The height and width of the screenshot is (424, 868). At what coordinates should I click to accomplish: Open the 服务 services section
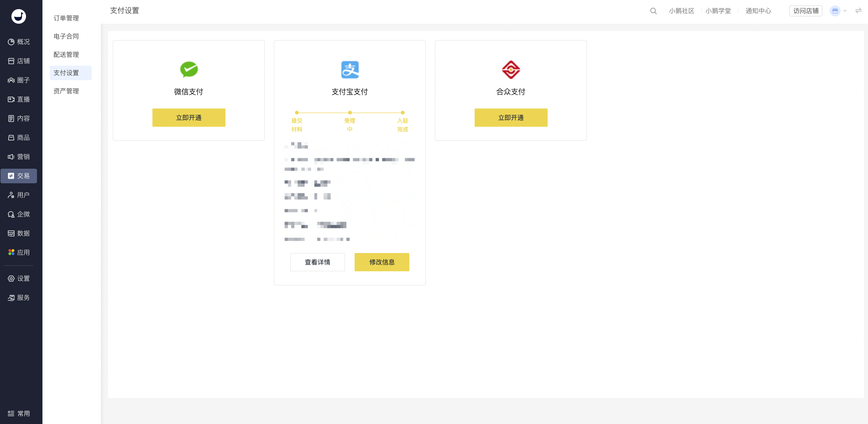click(19, 298)
